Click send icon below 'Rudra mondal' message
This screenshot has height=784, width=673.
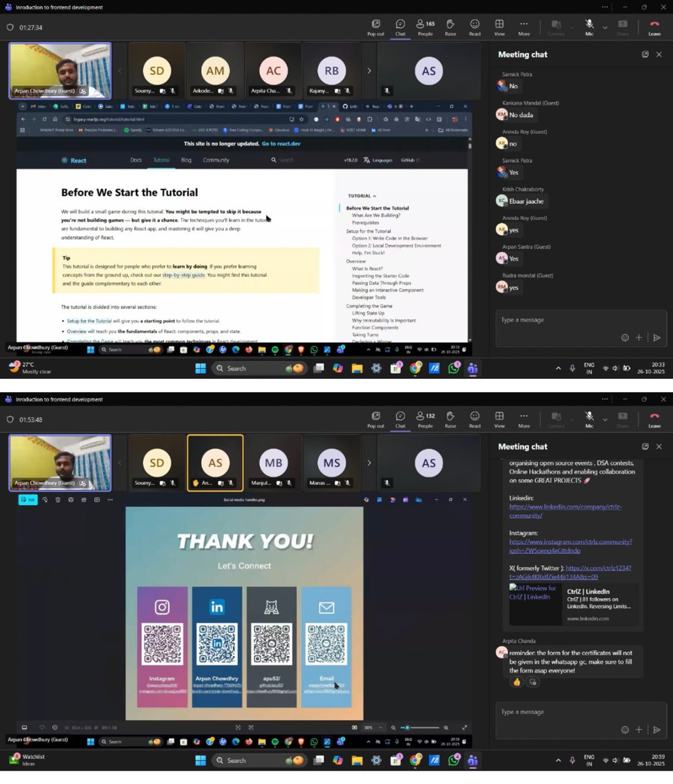pyautogui.click(x=657, y=338)
